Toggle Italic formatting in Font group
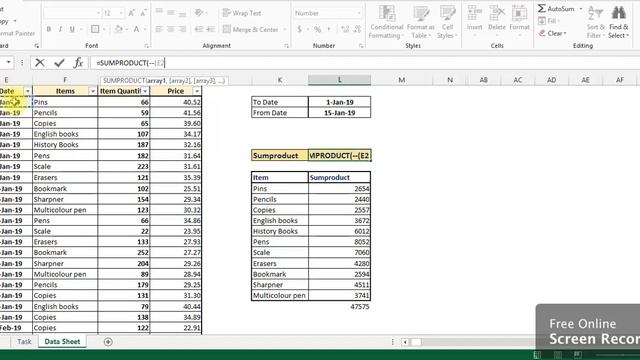This screenshot has width=640, height=360. tap(60, 29)
